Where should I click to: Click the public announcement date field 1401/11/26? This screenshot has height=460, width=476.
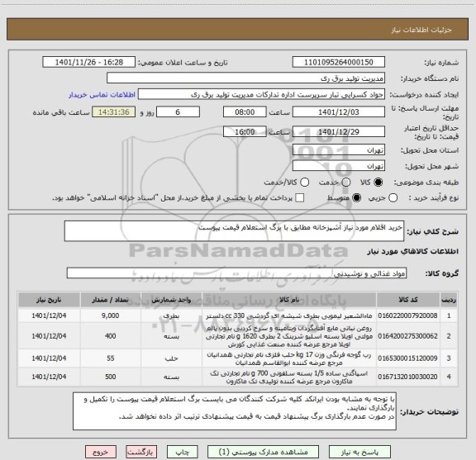pyautogui.click(x=89, y=62)
